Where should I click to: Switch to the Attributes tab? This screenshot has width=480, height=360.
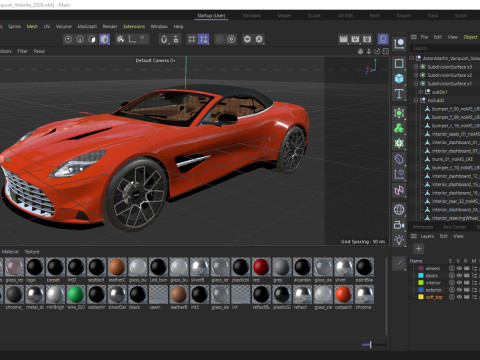click(423, 227)
